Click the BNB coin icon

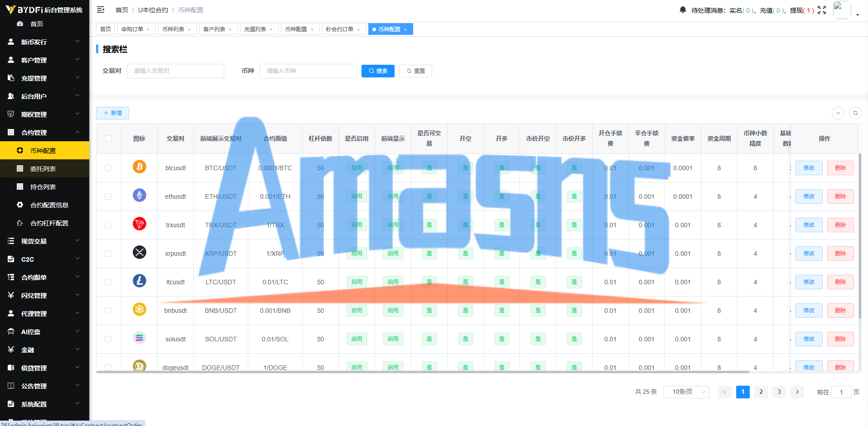coord(140,310)
